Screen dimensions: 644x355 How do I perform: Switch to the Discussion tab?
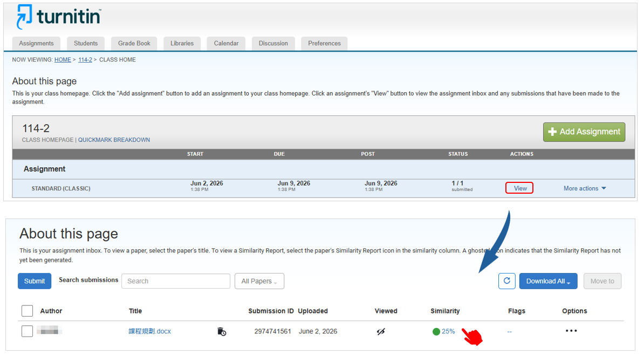(273, 44)
